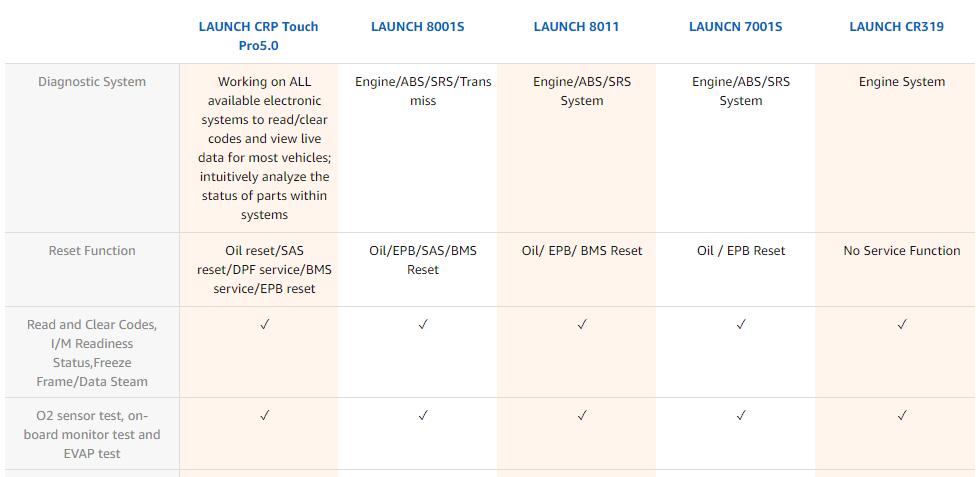This screenshot has height=477, width=979.
Task: Click the No Service Function cell
Action: click(x=902, y=250)
